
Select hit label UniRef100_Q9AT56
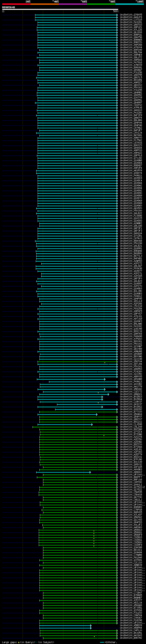pos(131,37)
